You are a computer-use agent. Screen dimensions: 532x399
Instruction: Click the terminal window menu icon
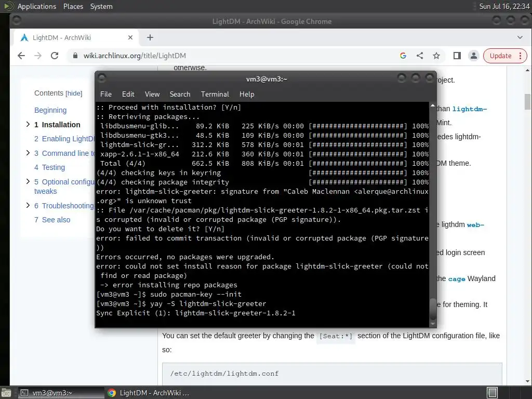pos(102,78)
